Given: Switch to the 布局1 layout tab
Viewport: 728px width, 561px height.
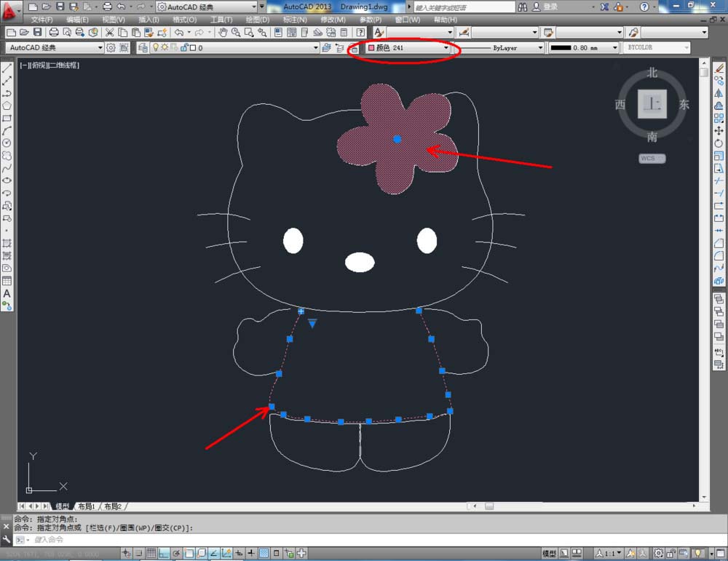Looking at the screenshot, I should click(86, 506).
